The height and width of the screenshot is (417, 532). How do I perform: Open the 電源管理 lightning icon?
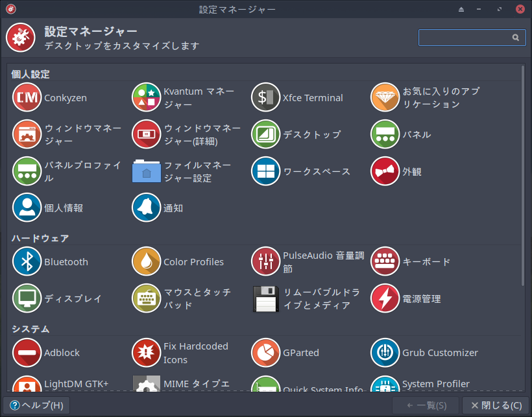pyautogui.click(x=385, y=298)
